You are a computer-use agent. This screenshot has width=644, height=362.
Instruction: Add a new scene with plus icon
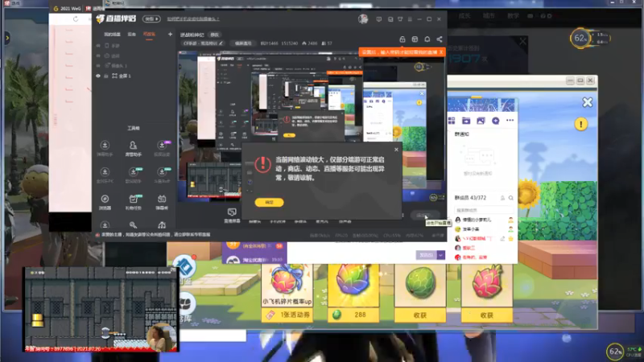point(170,34)
